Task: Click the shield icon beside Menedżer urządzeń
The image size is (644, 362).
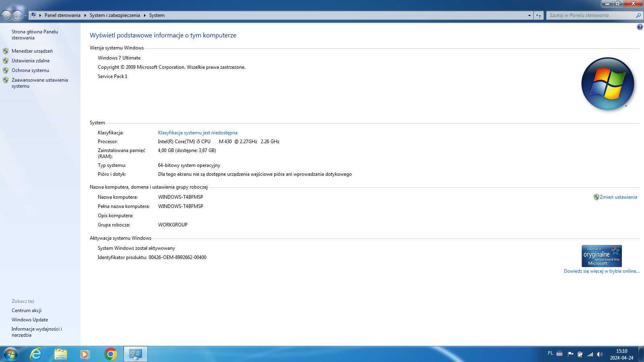Action: click(6, 51)
